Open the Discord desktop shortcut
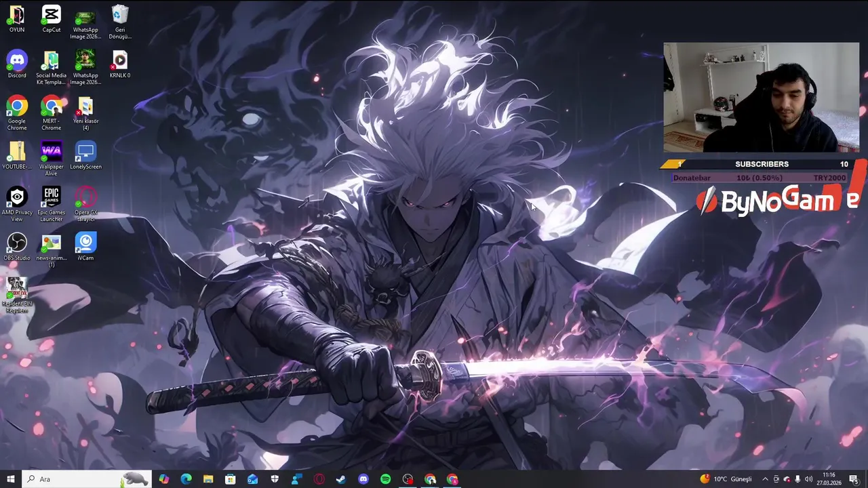The height and width of the screenshot is (488, 868). pos(17,64)
